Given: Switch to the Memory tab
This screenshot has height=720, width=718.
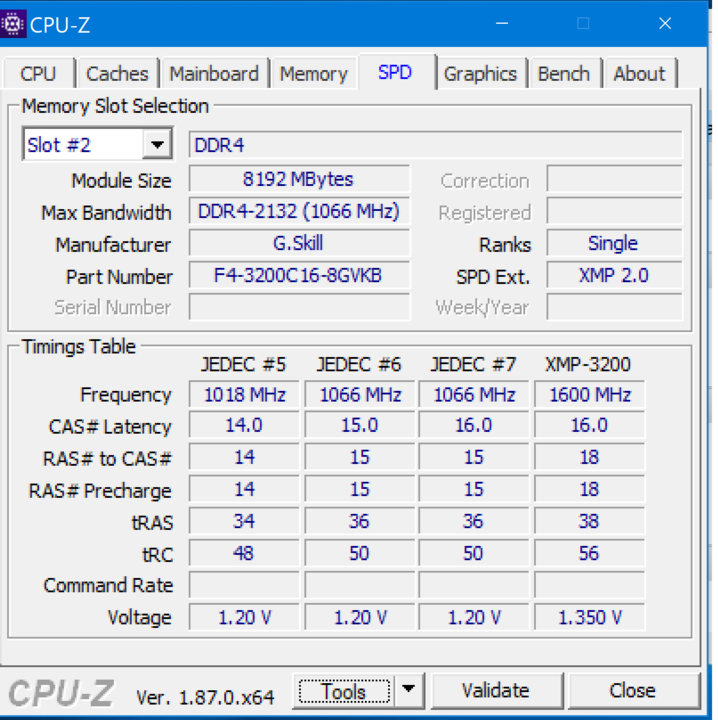Looking at the screenshot, I should coord(314,73).
